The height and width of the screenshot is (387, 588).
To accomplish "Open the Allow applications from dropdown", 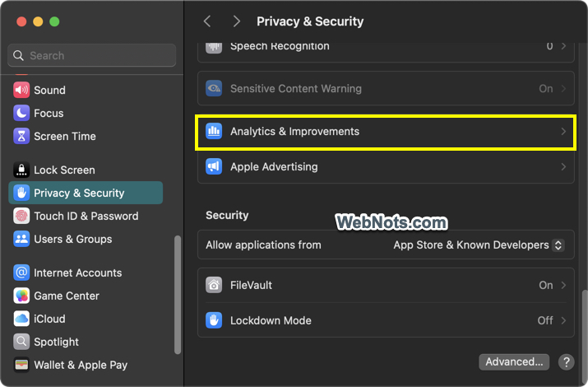I will pos(558,245).
